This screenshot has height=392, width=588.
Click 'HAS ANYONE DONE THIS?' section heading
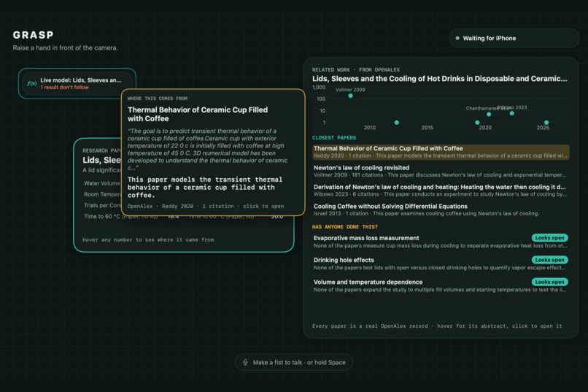tap(345, 227)
